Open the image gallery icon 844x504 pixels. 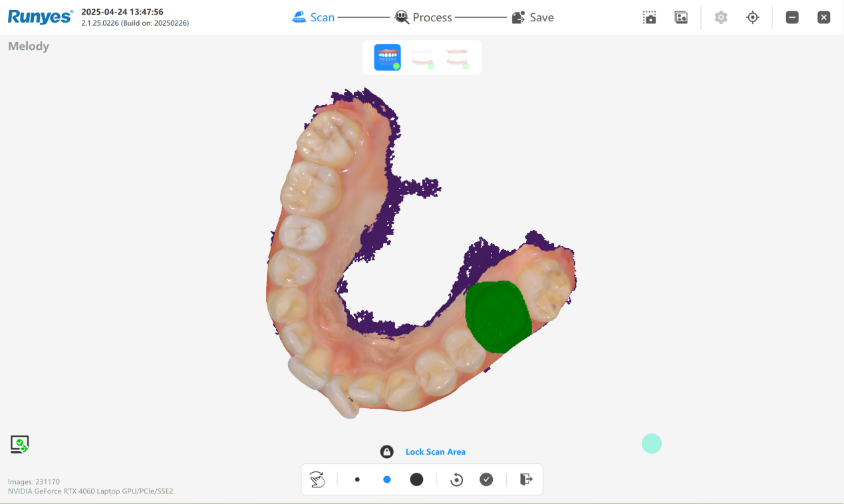pos(681,18)
